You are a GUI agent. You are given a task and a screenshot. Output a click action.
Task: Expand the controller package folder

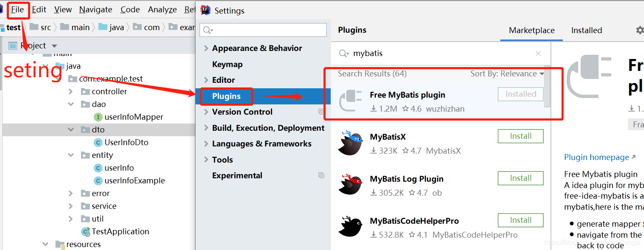point(71,91)
